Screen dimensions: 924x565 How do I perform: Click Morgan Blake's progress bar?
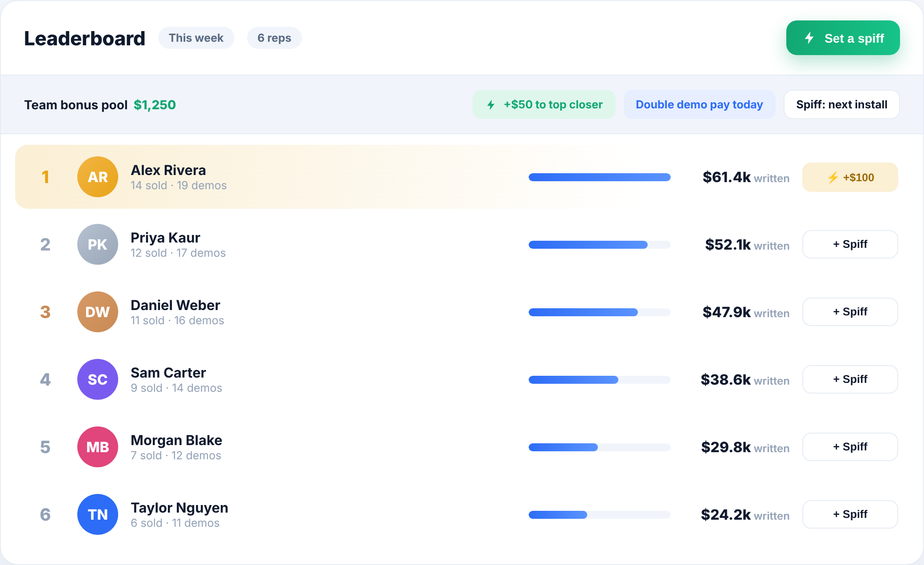pos(600,447)
